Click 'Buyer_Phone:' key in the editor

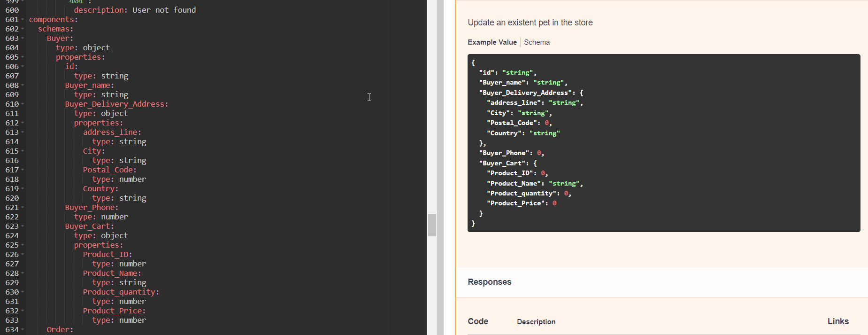(x=92, y=208)
